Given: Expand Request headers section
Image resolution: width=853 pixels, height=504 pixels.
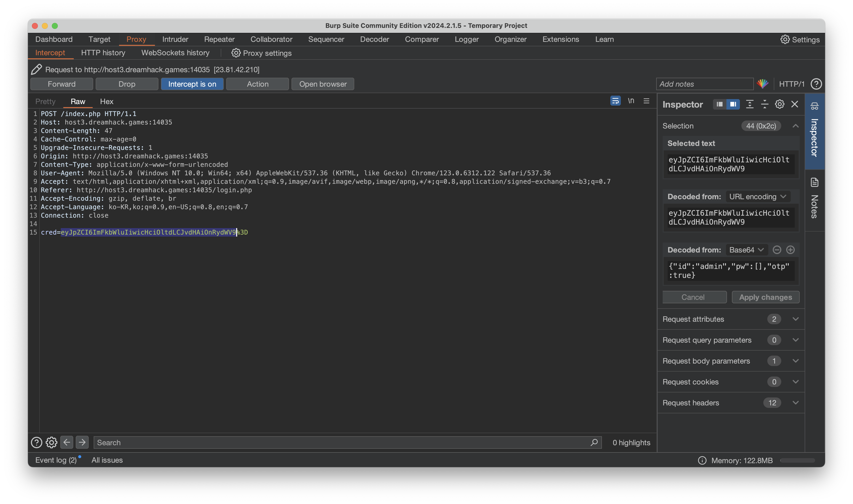Looking at the screenshot, I should 795,403.
